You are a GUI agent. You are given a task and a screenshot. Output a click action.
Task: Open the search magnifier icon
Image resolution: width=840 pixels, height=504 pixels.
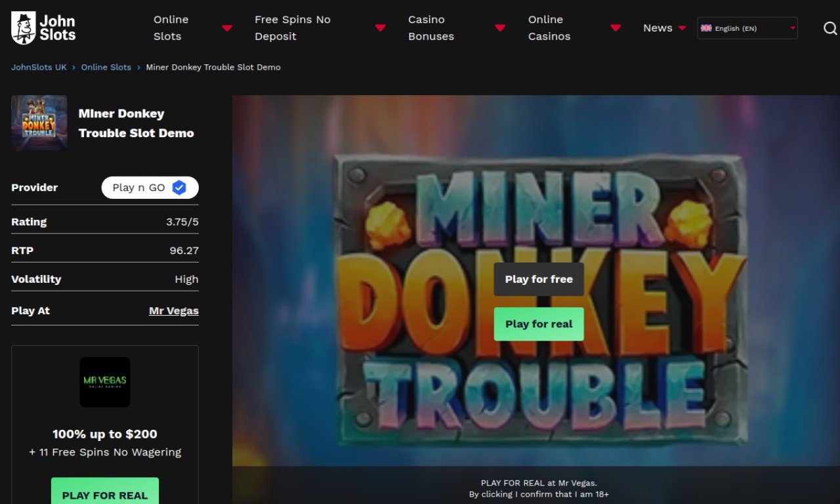830,28
